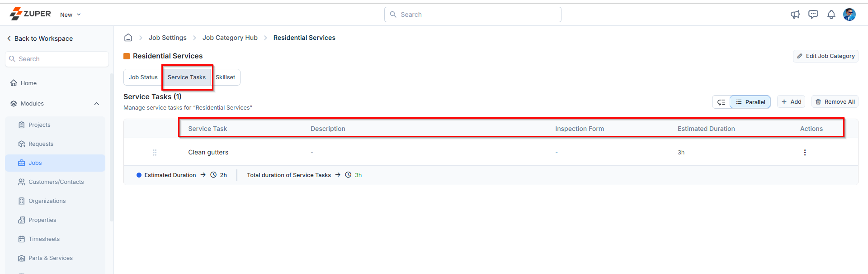Click Add service task button

pos(791,102)
